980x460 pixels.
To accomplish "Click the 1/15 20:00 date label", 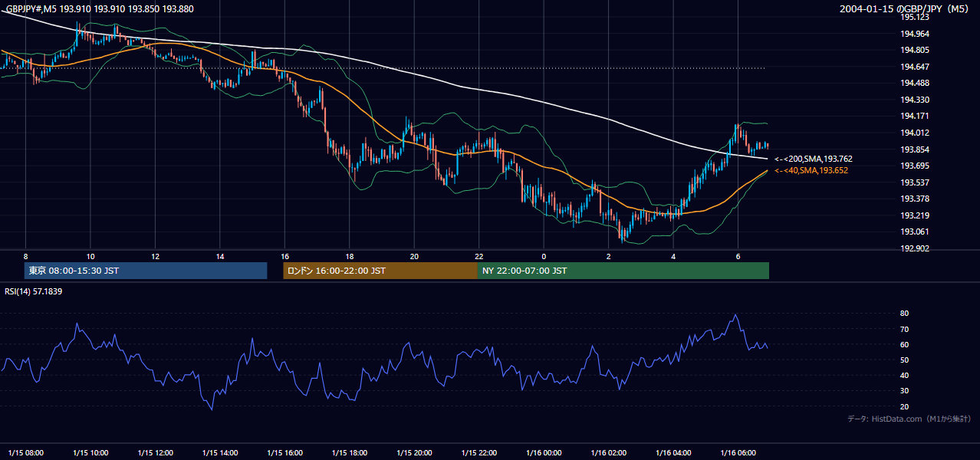I will point(415,452).
